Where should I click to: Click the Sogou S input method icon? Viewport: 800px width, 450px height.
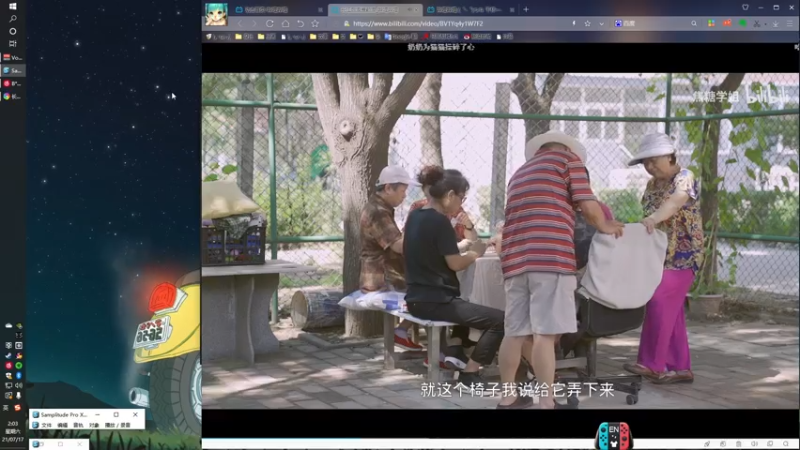tap(17, 408)
